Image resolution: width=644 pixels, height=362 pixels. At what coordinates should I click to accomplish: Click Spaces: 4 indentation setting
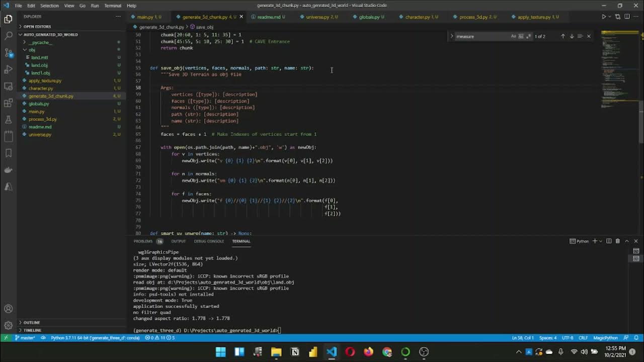pyautogui.click(x=548, y=338)
